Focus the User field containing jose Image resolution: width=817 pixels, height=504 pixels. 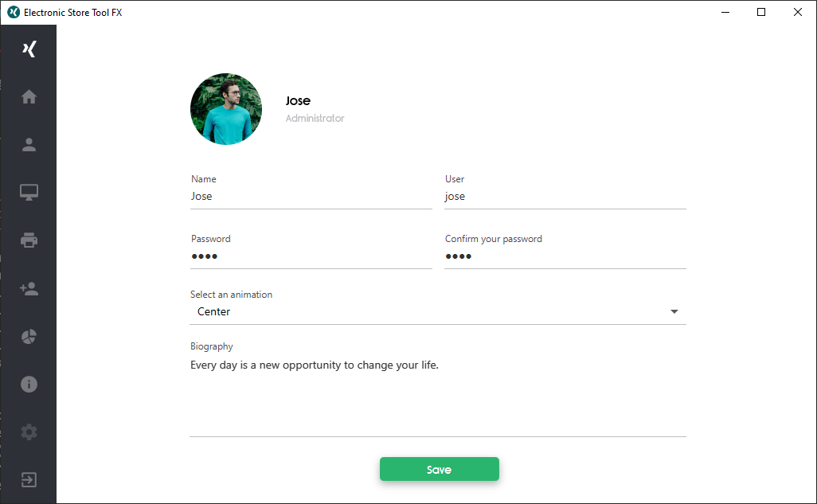[565, 197]
